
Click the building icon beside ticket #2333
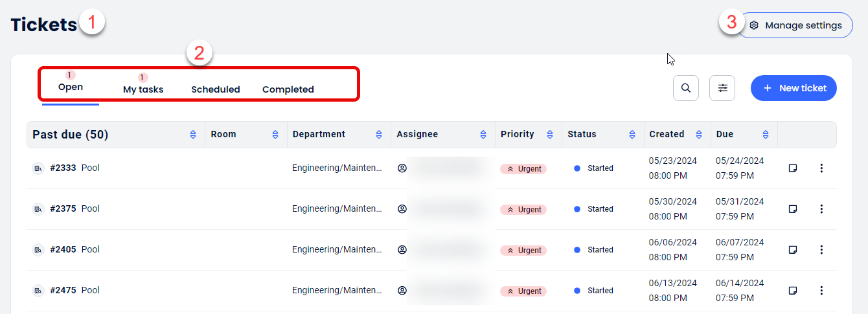pyautogui.click(x=38, y=168)
